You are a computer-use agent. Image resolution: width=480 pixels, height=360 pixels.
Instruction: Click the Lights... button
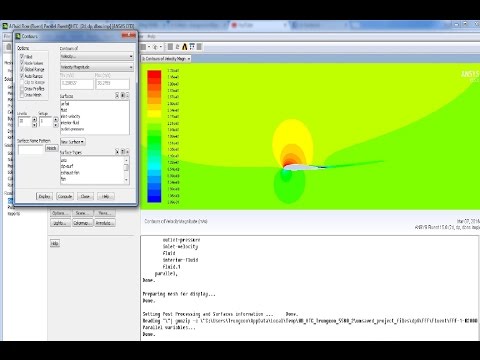click(60, 223)
